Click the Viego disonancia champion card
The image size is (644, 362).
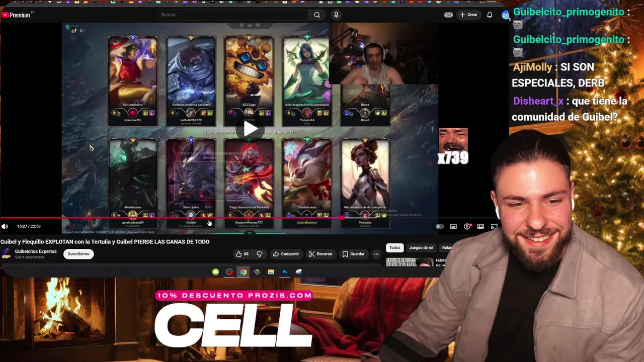point(249,184)
